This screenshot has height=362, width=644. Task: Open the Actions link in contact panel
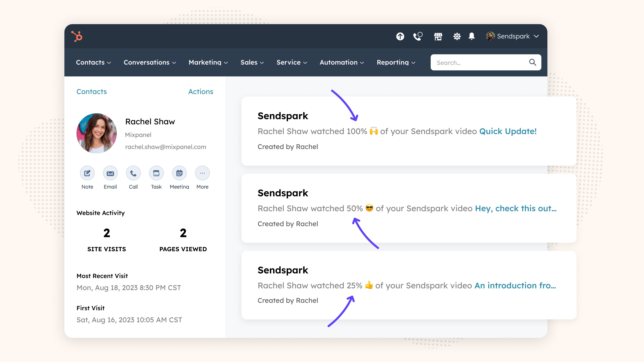point(201,92)
